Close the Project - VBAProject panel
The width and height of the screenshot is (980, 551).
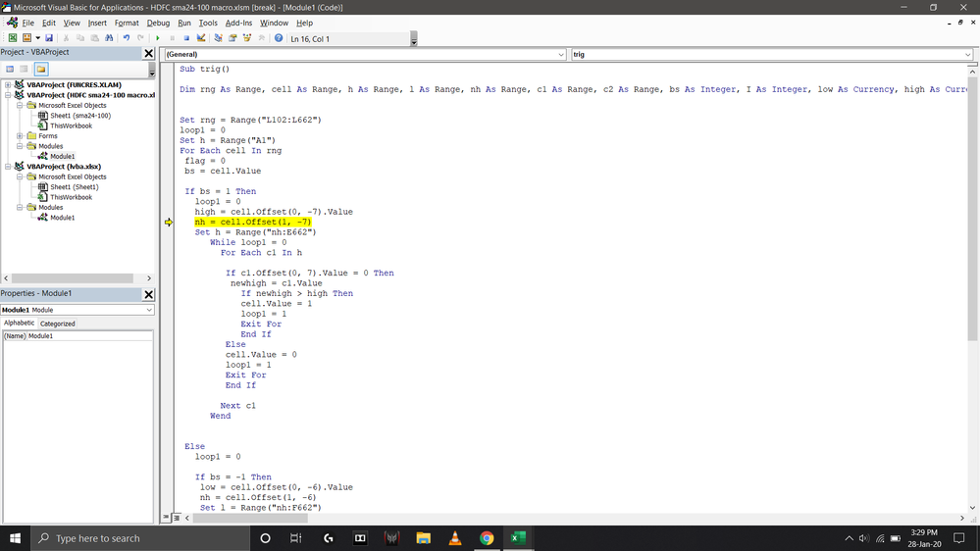149,53
